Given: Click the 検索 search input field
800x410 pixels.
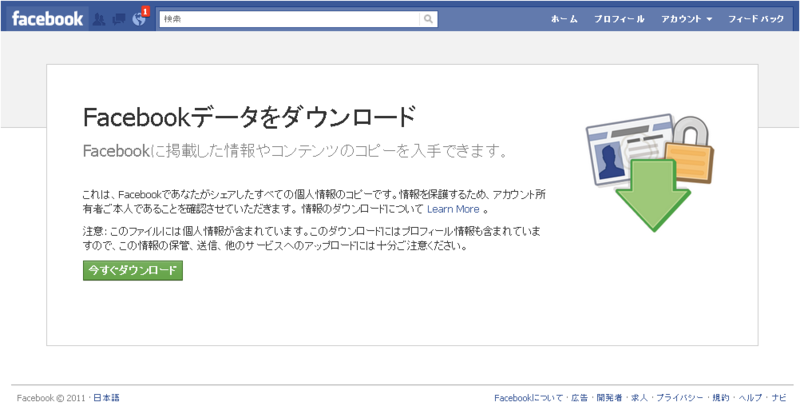Looking at the screenshot, I should (289, 19).
